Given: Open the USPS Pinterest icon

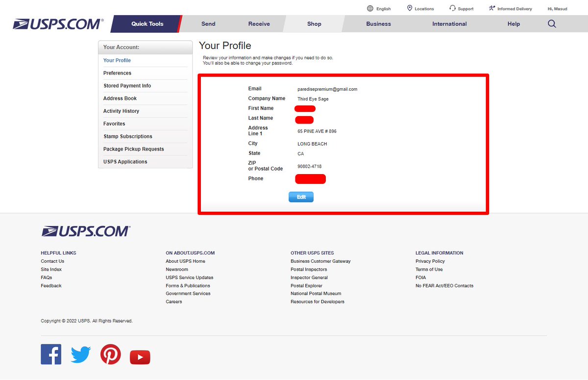Looking at the screenshot, I should [111, 354].
